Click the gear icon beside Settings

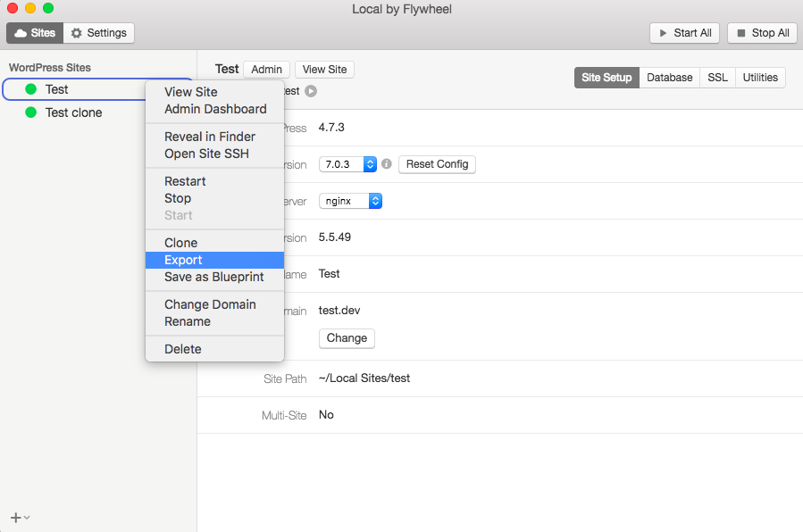pyautogui.click(x=76, y=33)
